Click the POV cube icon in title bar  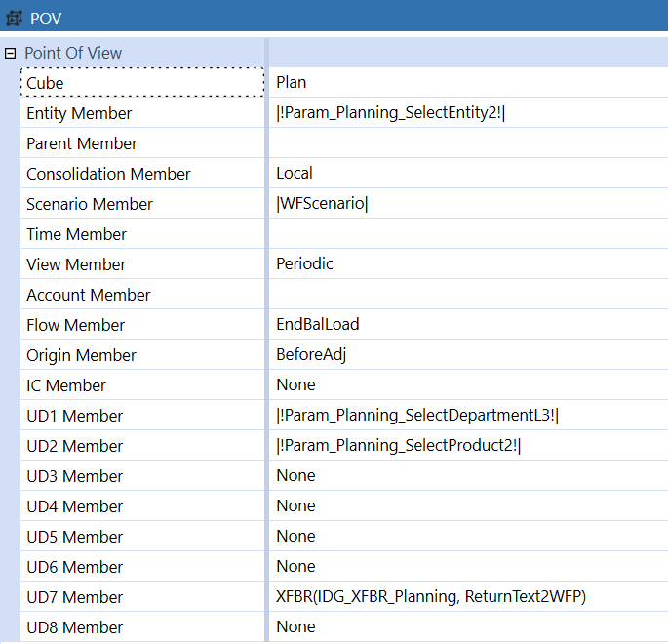point(15,19)
